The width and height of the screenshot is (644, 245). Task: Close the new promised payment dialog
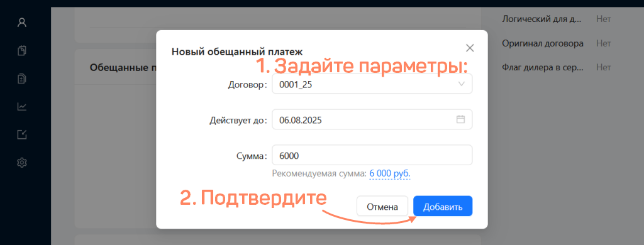(x=470, y=48)
